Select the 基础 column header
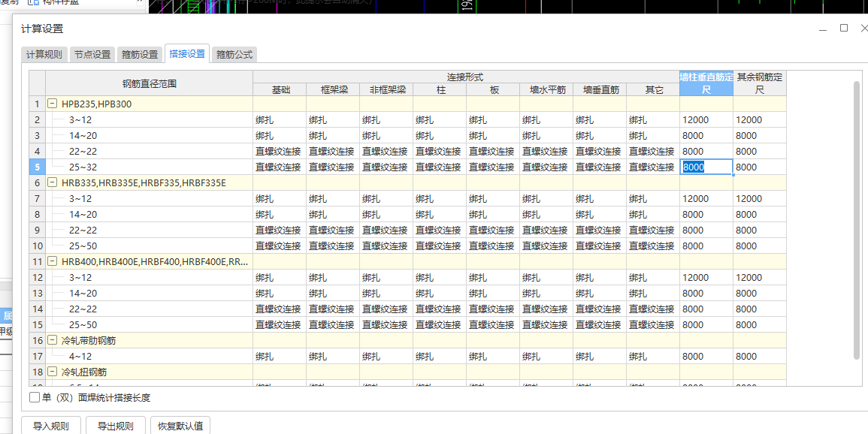 point(280,90)
